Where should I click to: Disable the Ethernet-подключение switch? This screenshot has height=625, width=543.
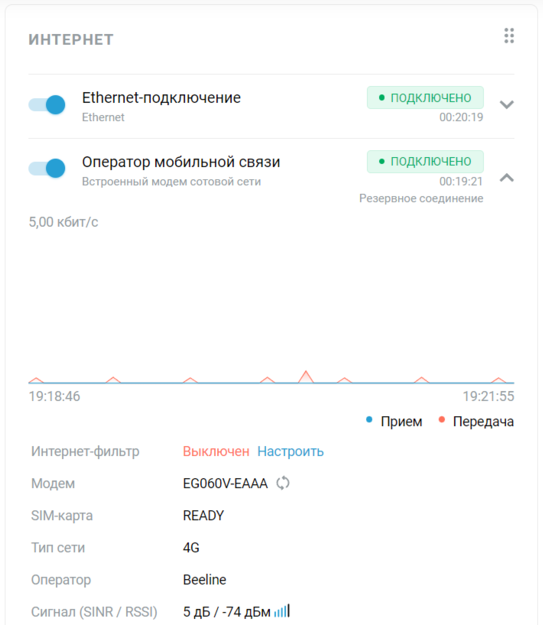click(47, 105)
